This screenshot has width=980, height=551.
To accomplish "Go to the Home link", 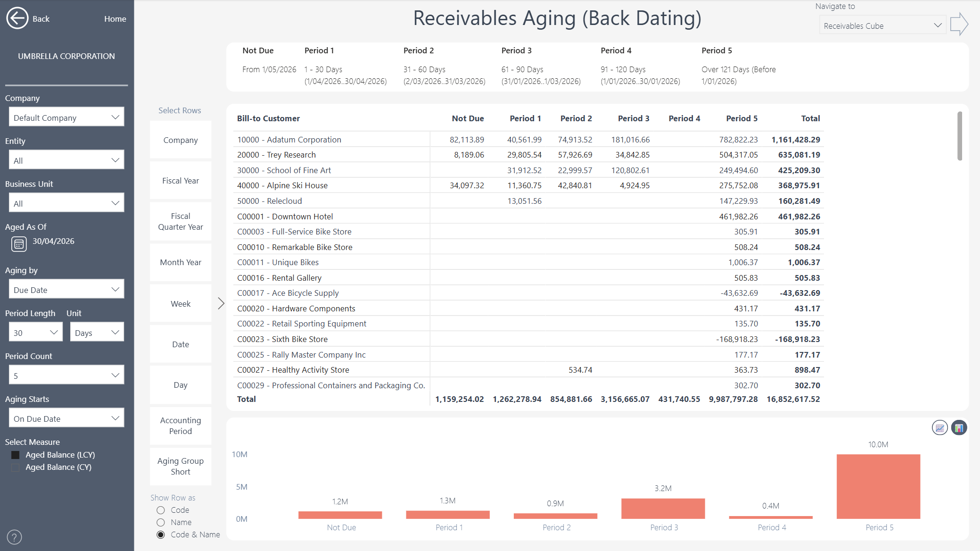I will [115, 19].
